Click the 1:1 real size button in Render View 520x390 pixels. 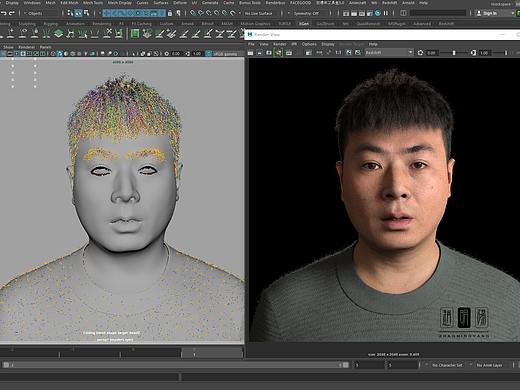(338, 53)
